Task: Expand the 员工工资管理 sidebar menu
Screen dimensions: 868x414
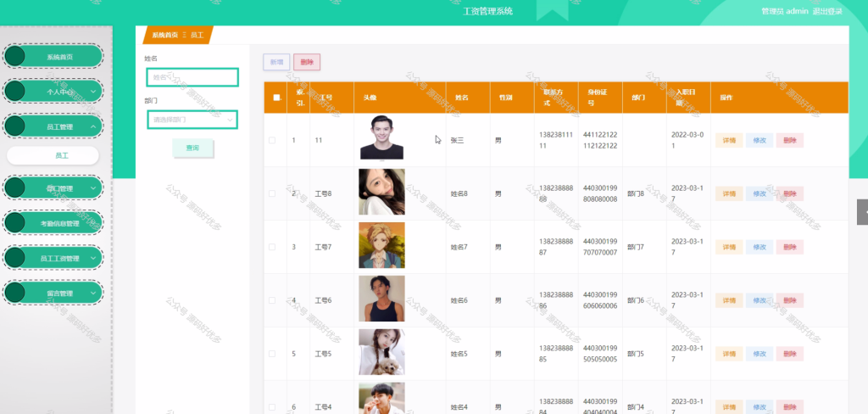Action: click(53, 258)
